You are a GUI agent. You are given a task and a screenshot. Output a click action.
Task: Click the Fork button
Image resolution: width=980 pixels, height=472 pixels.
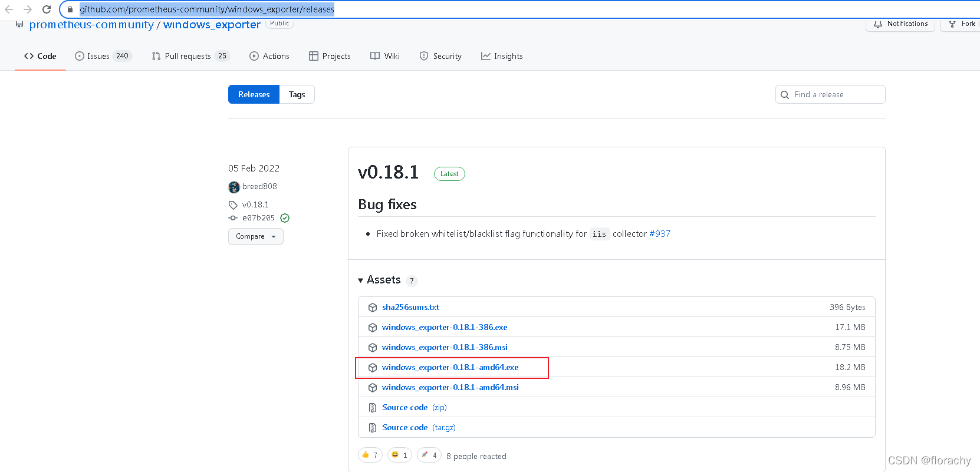click(961, 24)
